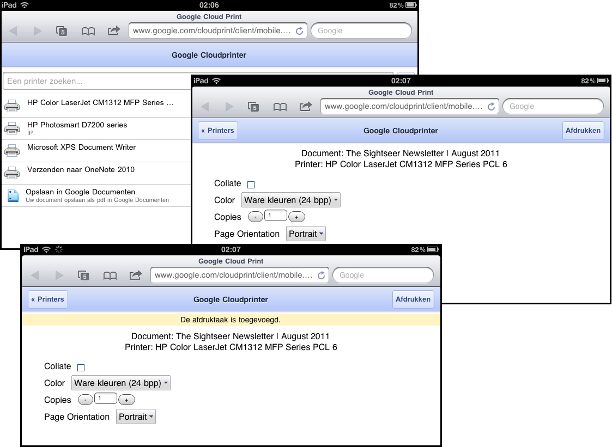
Task: Open Portrait orientation dropdown in bottom window
Action: (x=136, y=417)
